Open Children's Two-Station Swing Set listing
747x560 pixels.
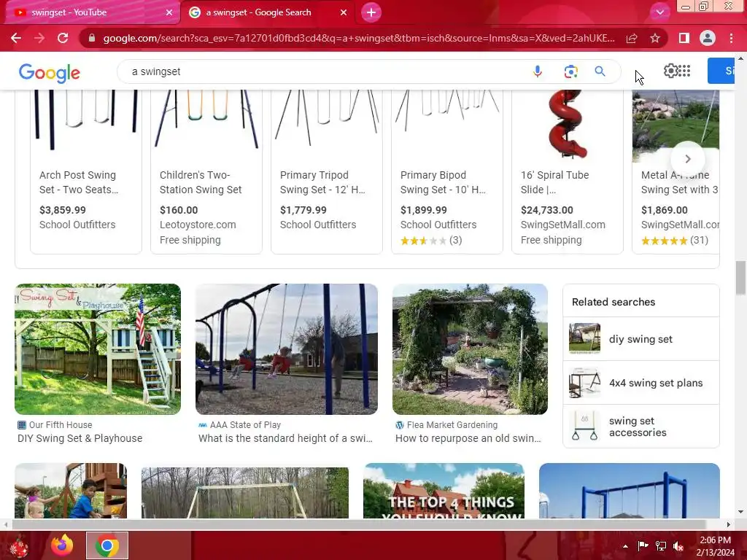click(206, 171)
